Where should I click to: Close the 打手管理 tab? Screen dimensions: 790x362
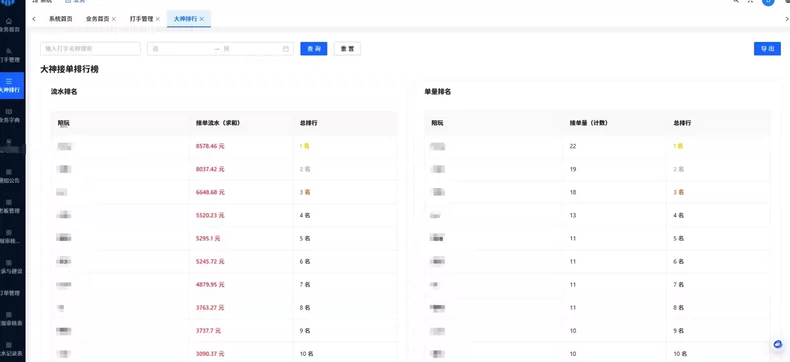158,19
